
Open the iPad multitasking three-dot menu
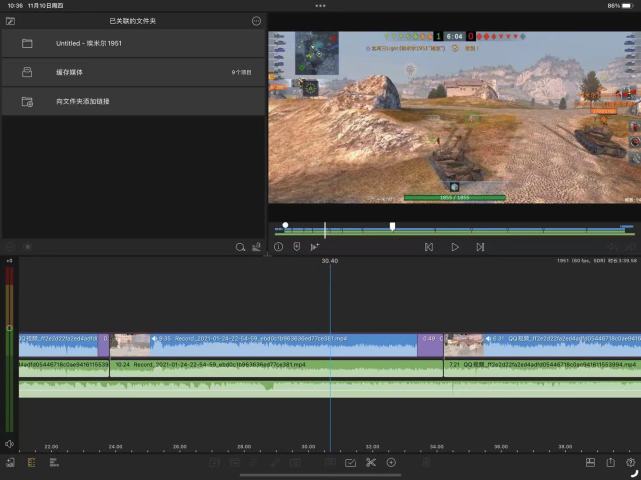click(320, 6)
